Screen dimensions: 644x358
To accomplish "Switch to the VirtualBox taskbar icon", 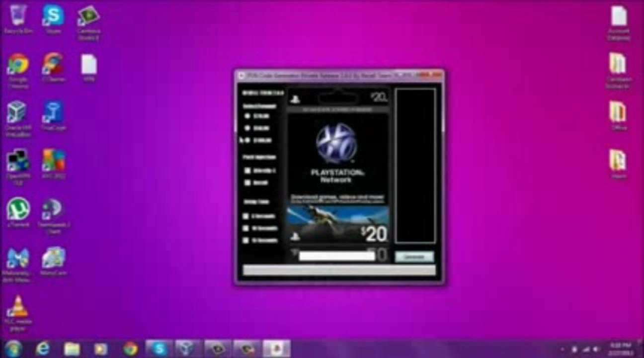I will point(188,349).
